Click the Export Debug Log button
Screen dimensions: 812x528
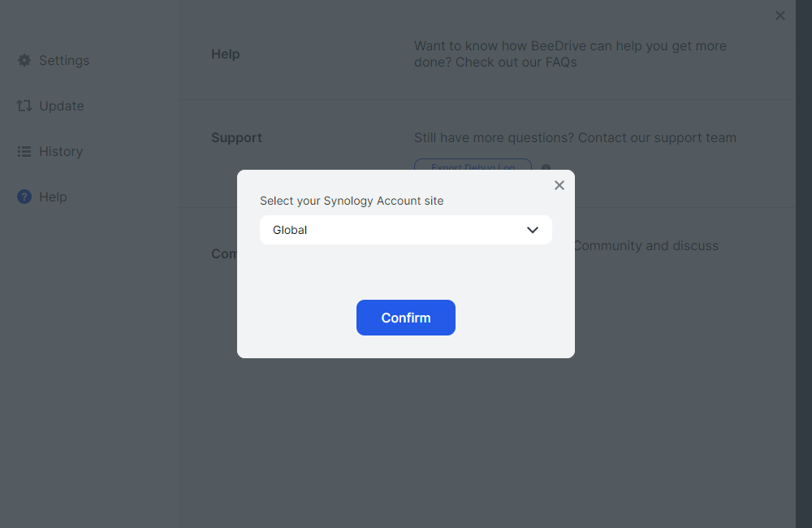[473, 165]
